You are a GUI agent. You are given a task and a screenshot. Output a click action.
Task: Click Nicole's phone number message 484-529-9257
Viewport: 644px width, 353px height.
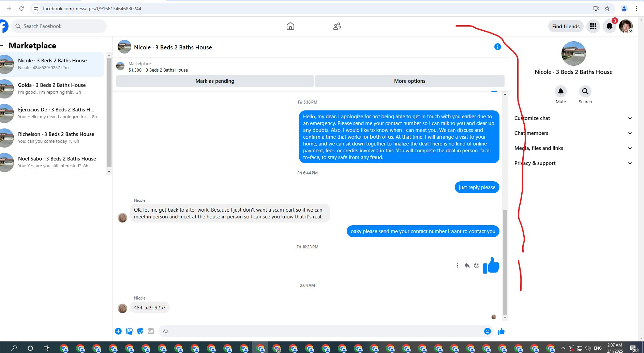(150, 308)
